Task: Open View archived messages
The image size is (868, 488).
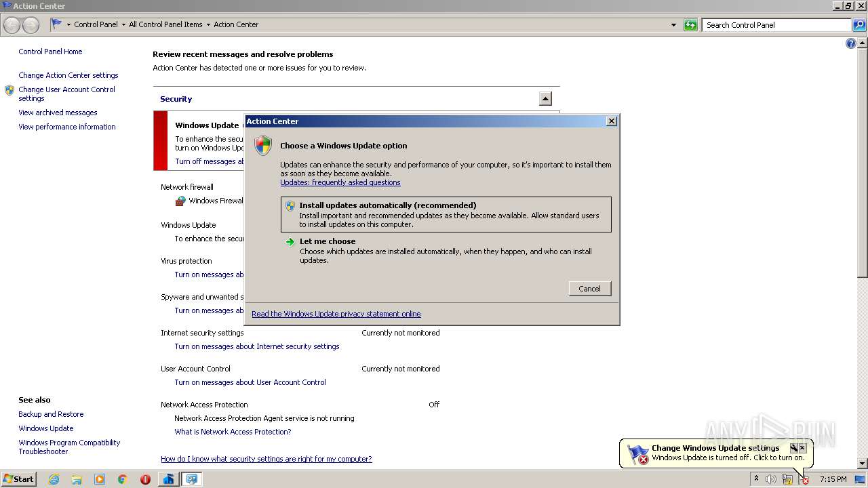Action: pyautogui.click(x=58, y=113)
